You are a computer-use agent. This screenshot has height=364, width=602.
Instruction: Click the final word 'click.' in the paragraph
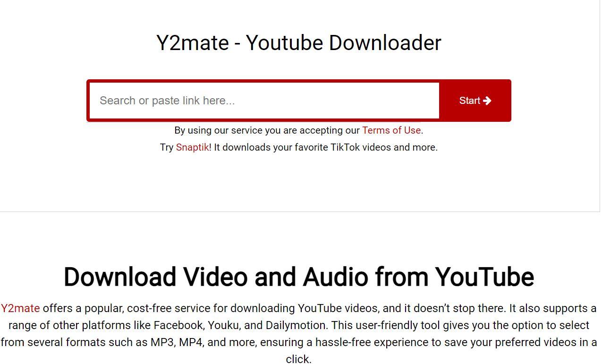tap(298, 359)
